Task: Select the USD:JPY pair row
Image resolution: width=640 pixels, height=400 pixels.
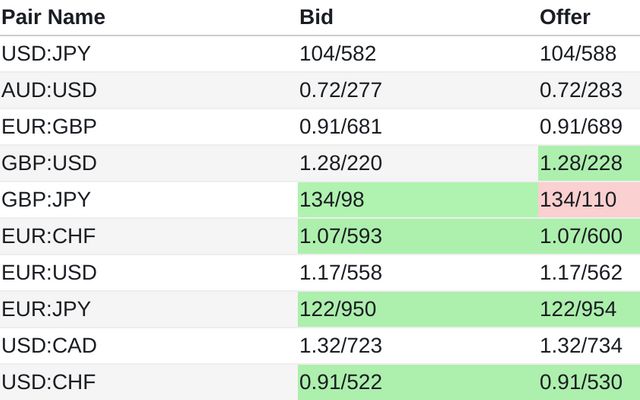Action: [x=320, y=53]
